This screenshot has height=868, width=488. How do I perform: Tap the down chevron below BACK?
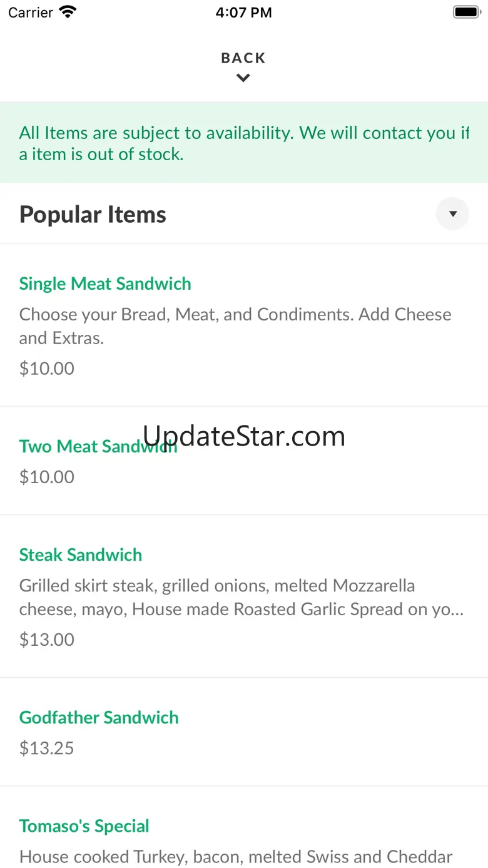click(x=243, y=78)
